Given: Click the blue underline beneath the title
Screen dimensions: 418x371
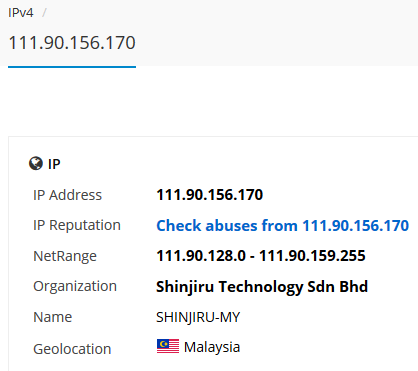Looking at the screenshot, I should click(x=72, y=67).
